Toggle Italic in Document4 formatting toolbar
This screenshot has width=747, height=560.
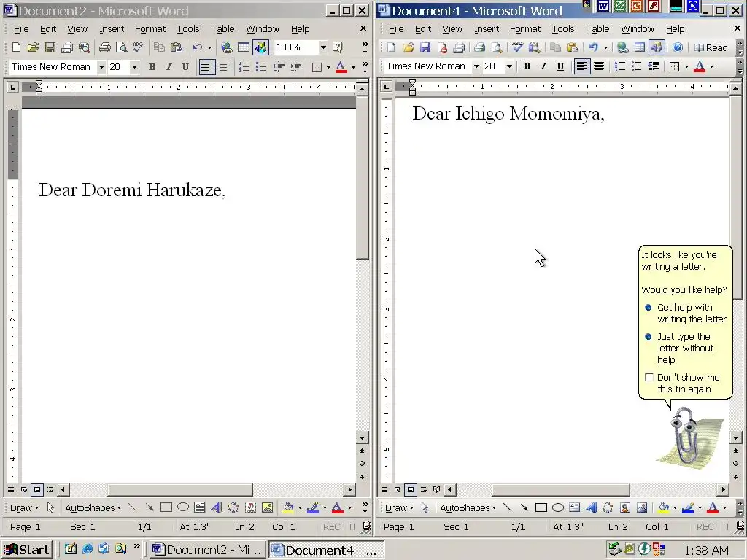click(x=543, y=66)
